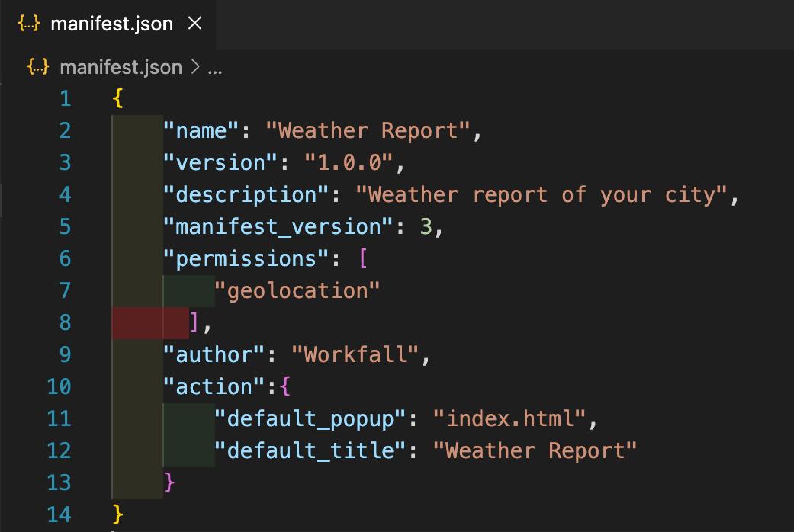Image resolution: width=794 pixels, height=532 pixels.
Task: Click line number 6 in the gutter
Action: pos(66,258)
